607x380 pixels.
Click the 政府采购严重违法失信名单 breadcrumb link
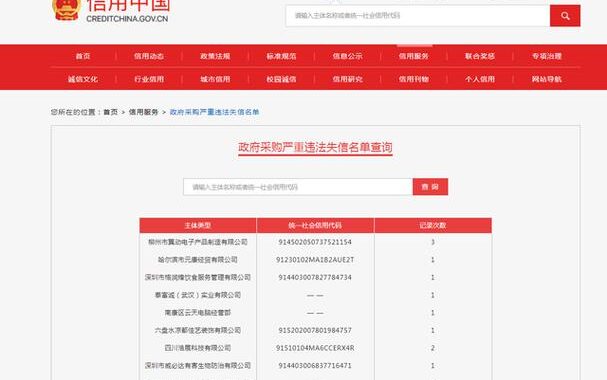click(214, 112)
